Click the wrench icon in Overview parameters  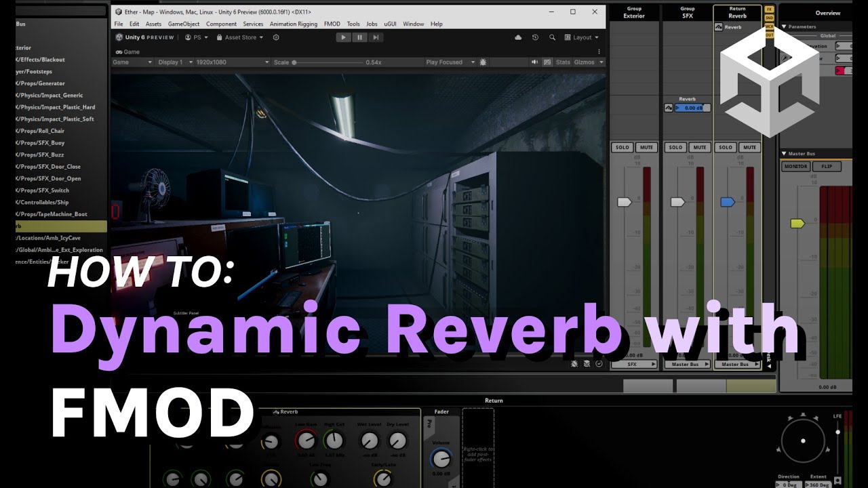click(786, 59)
